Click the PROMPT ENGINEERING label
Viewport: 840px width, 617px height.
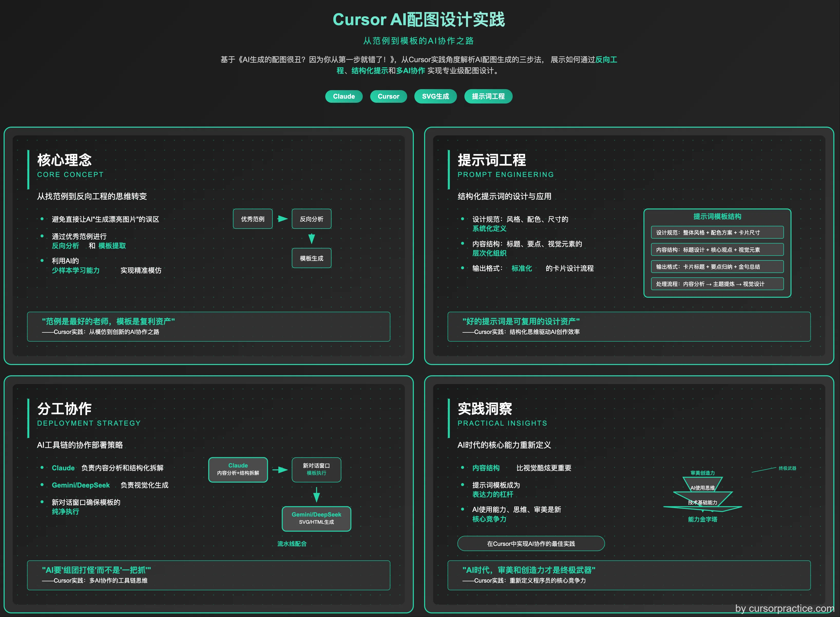click(506, 174)
